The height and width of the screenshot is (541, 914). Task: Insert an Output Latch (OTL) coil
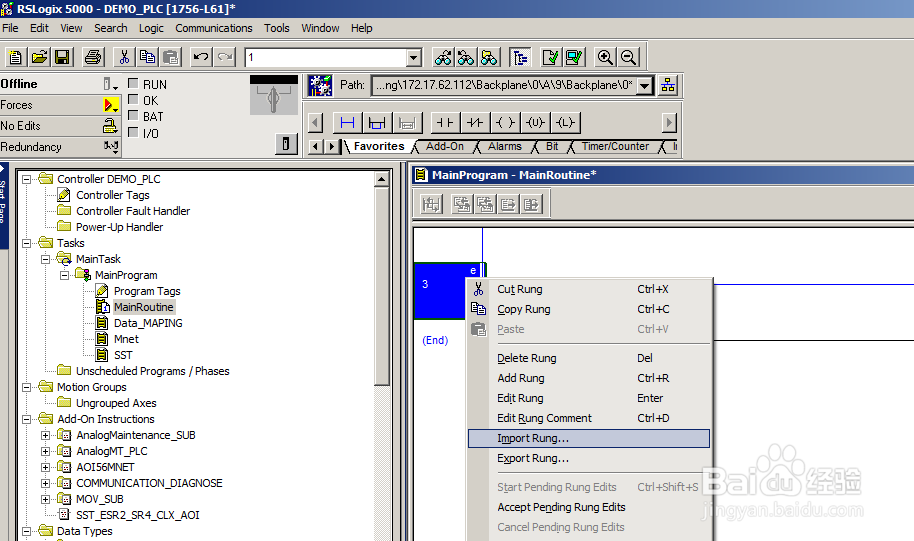(565, 123)
